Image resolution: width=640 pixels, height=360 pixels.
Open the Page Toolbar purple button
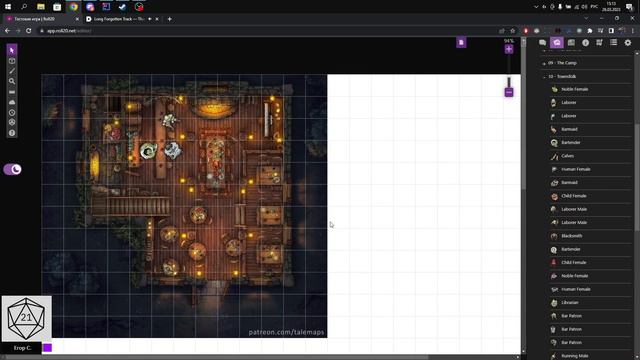[461, 42]
